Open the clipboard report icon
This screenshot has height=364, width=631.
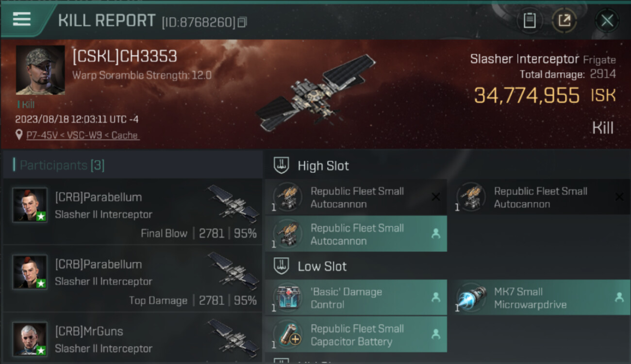tap(530, 20)
